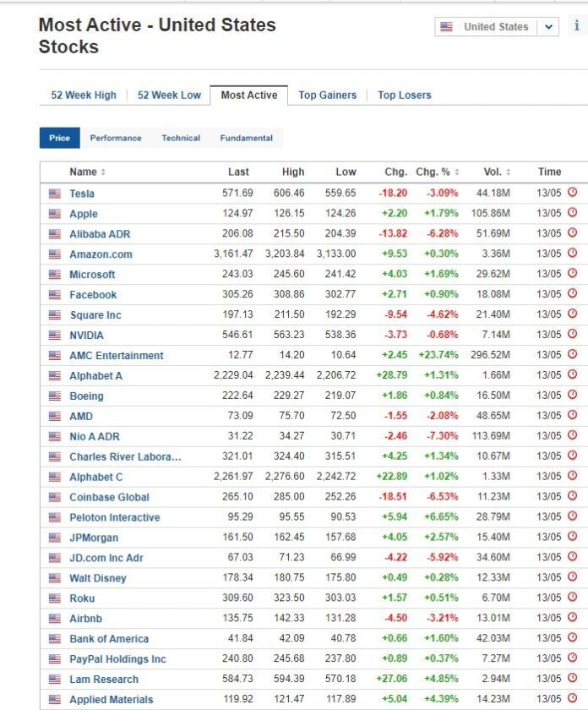Click the US flag beside Applied Materials

click(x=55, y=700)
